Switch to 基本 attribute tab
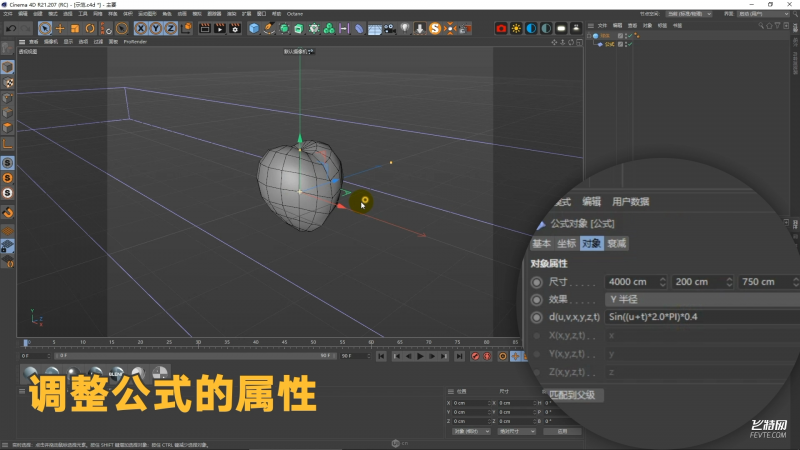800x450 pixels. point(541,244)
